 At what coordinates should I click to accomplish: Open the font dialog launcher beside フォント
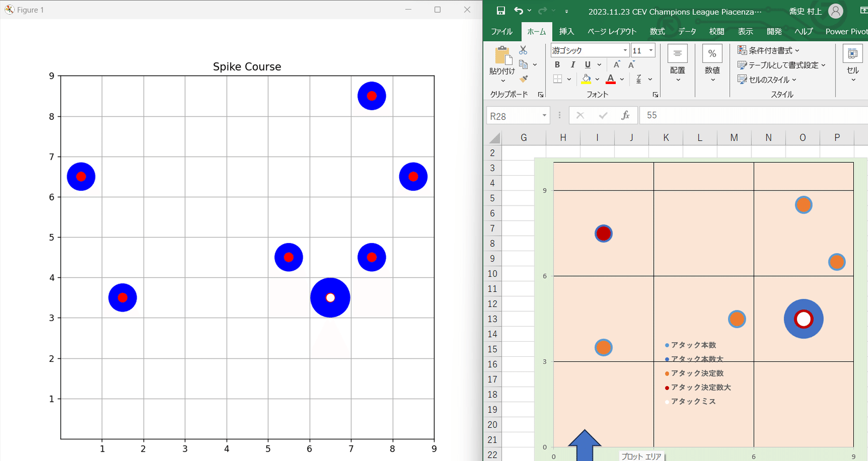click(x=655, y=94)
